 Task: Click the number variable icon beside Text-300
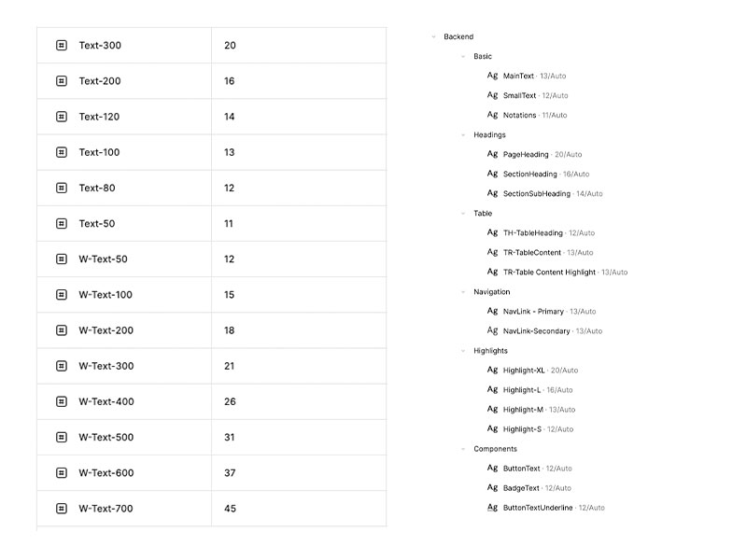pyautogui.click(x=62, y=46)
